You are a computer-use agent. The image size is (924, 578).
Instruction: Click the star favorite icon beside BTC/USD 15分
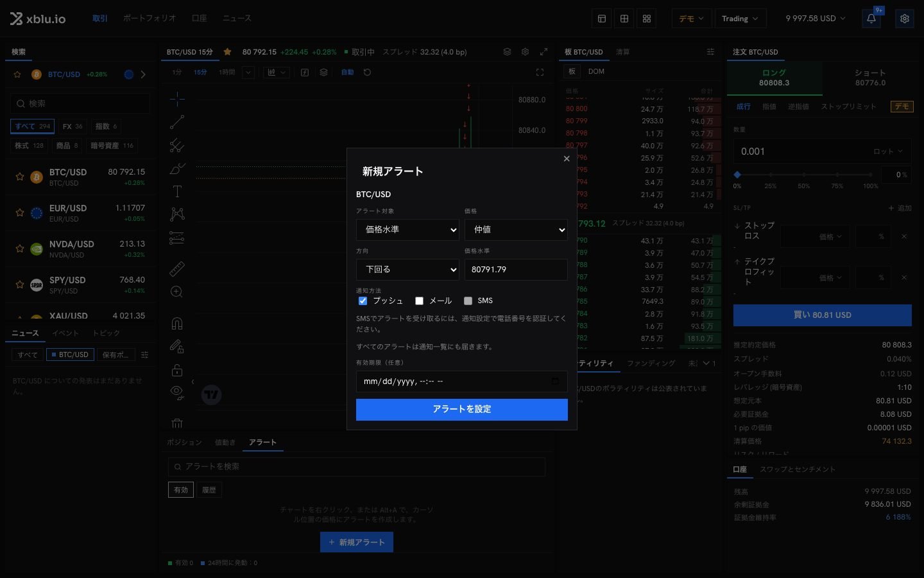click(227, 52)
